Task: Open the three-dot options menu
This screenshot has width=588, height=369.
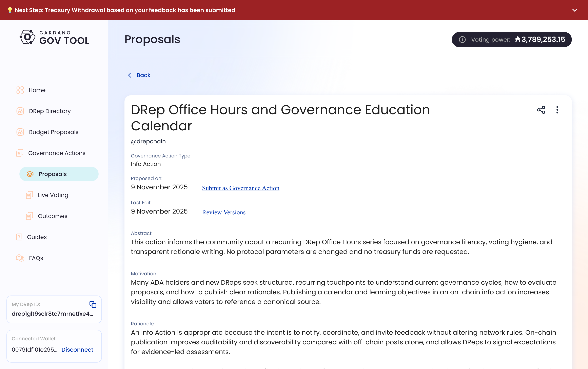Action: click(x=557, y=110)
